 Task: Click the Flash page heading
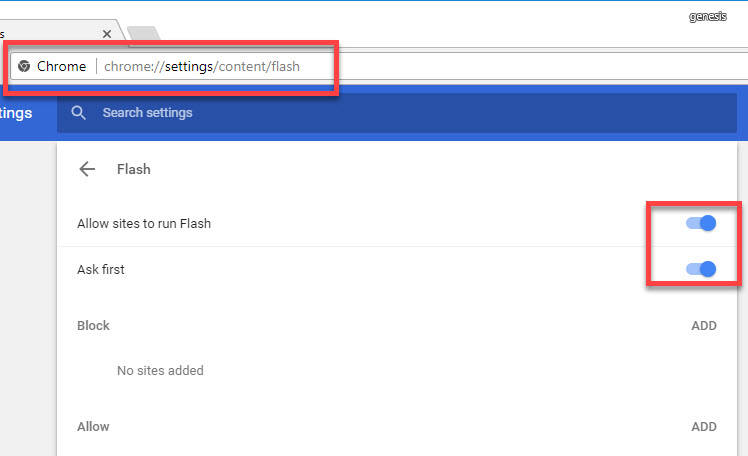pyautogui.click(x=134, y=169)
